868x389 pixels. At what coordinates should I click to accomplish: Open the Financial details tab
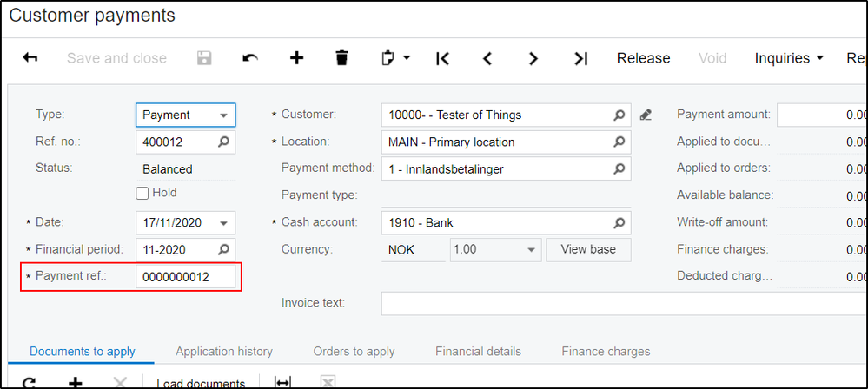pyautogui.click(x=478, y=352)
